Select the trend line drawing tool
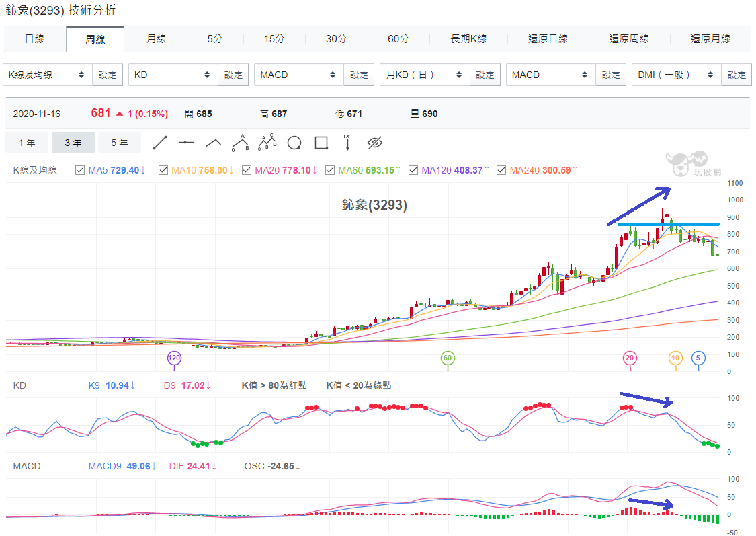The image size is (756, 536). pyautogui.click(x=159, y=143)
